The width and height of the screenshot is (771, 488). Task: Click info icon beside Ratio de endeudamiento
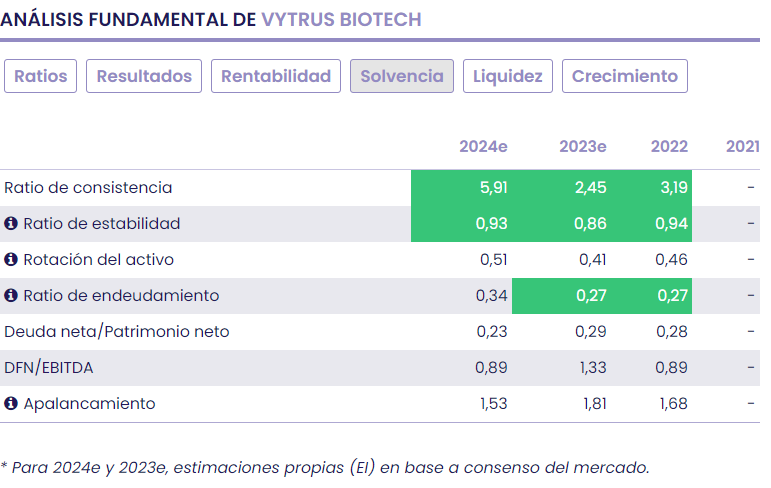coord(12,296)
